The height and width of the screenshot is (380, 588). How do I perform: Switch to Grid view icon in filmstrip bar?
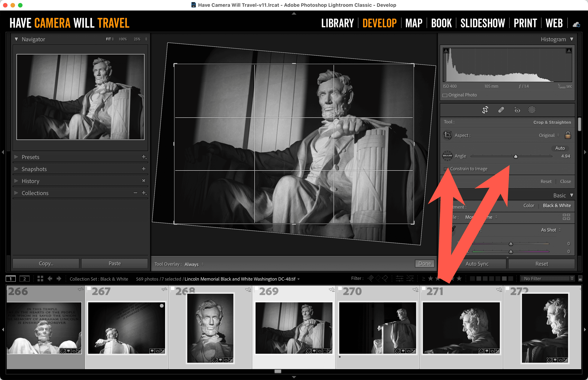point(40,279)
